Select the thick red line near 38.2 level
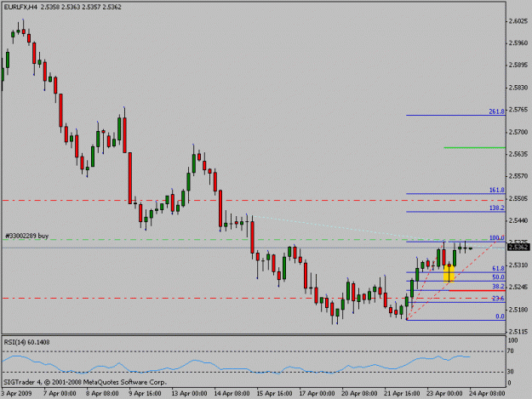 [x=477, y=290]
